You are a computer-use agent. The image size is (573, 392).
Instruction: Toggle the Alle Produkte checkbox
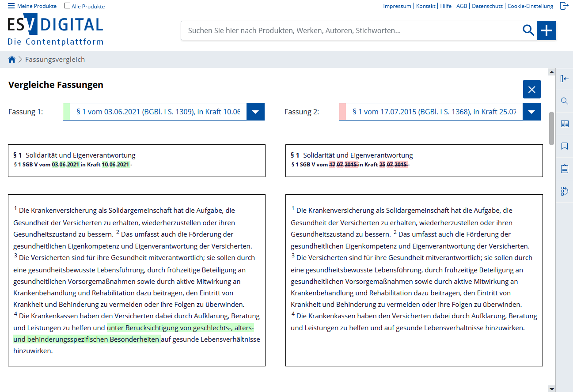point(67,6)
